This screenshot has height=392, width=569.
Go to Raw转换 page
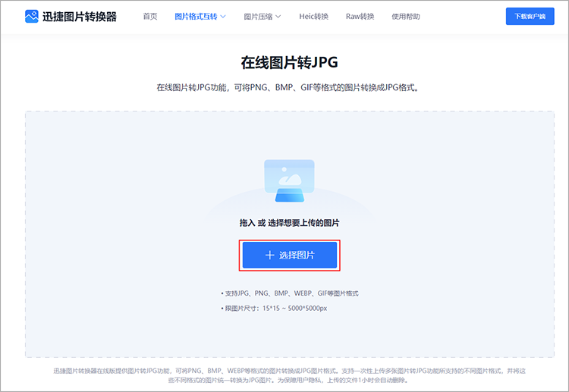360,17
